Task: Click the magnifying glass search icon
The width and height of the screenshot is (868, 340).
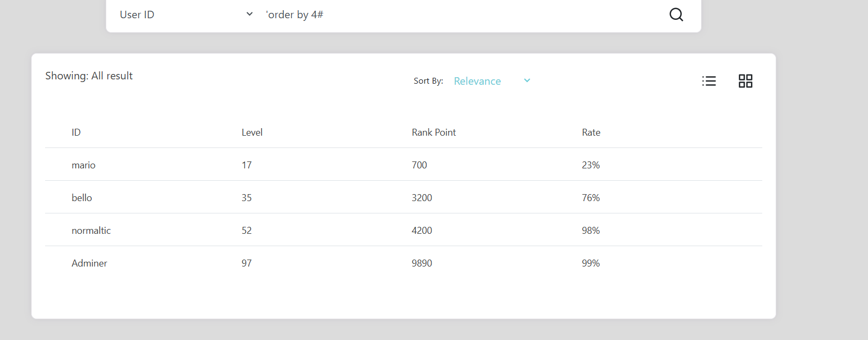Action: [x=676, y=14]
